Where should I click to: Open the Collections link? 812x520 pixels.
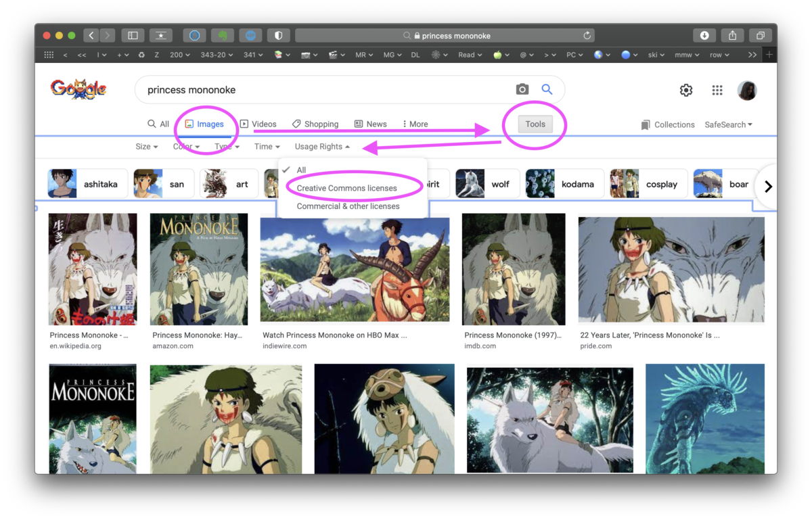click(x=668, y=124)
